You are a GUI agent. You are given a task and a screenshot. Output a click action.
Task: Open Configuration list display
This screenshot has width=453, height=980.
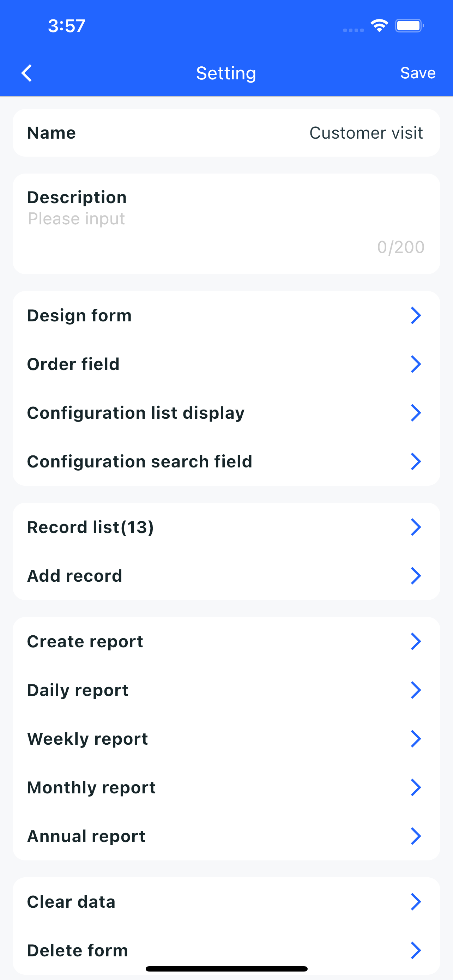226,413
